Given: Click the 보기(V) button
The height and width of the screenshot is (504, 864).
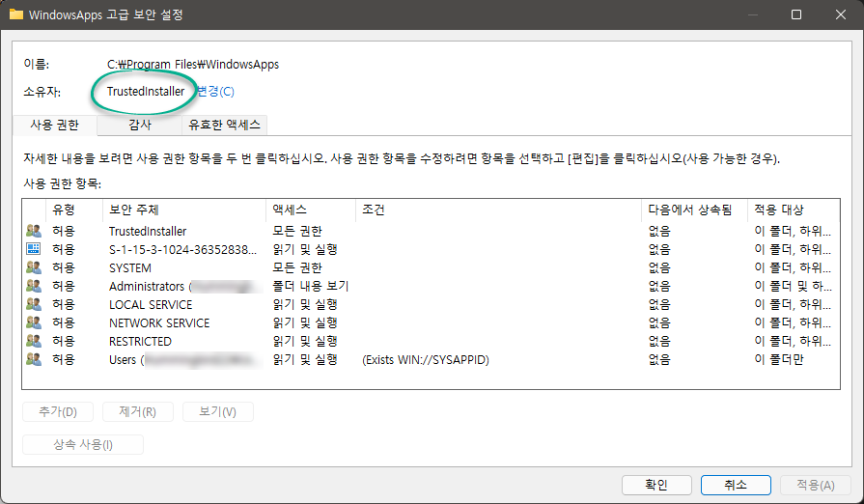Looking at the screenshot, I should (217, 411).
